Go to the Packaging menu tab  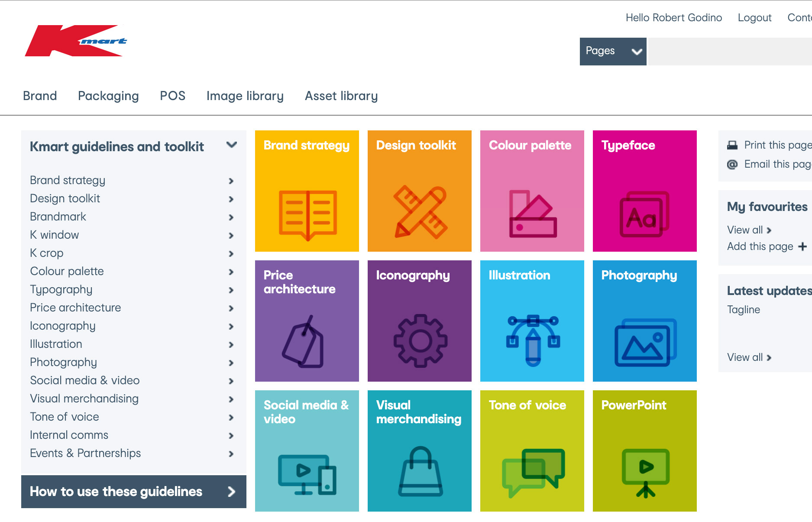pos(108,96)
